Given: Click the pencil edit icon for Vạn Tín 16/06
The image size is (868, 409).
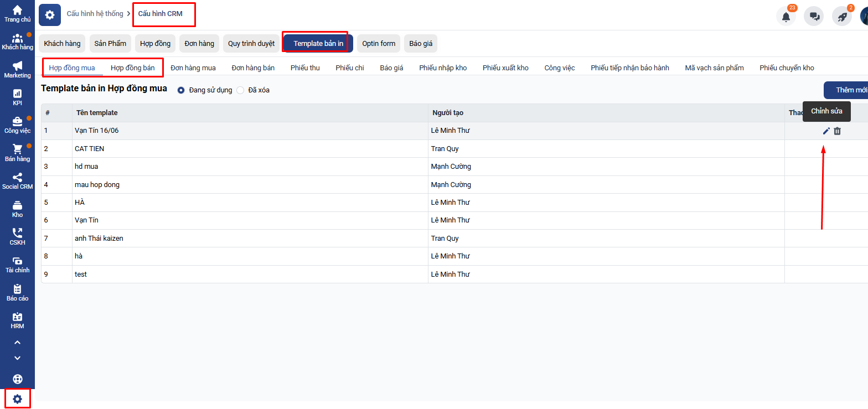Looking at the screenshot, I should [826, 131].
